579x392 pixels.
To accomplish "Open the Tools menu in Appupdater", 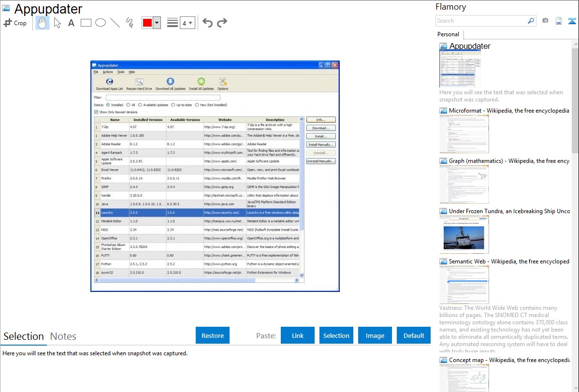I will [x=121, y=72].
